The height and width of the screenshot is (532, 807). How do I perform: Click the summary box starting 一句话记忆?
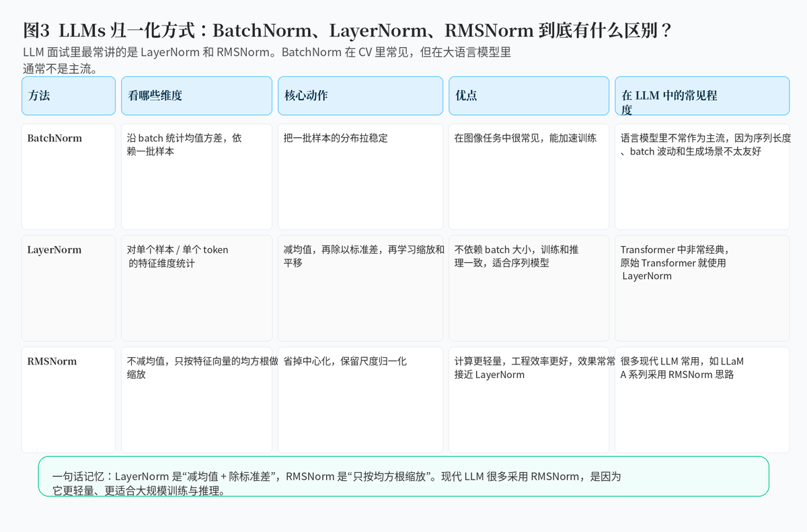403,476
